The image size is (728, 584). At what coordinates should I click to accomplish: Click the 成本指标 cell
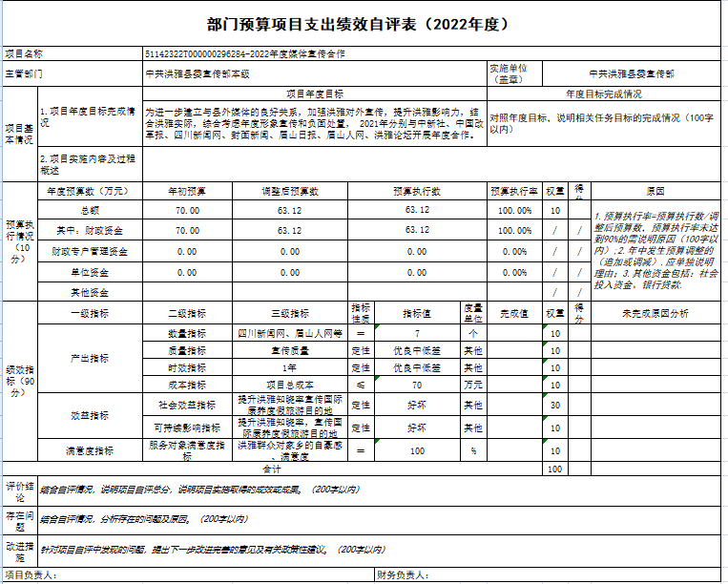coord(187,385)
